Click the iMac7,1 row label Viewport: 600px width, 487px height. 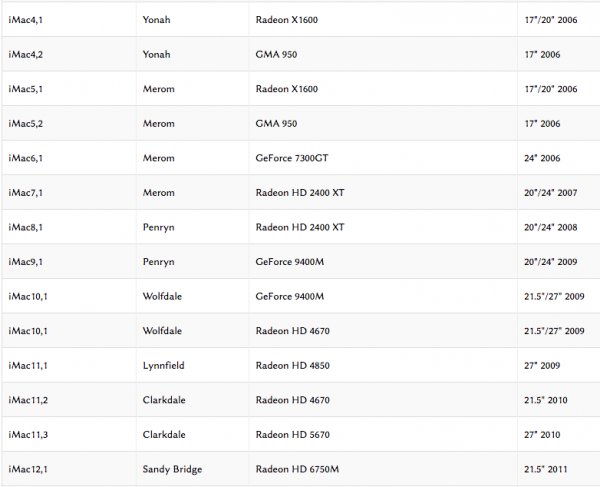25,193
